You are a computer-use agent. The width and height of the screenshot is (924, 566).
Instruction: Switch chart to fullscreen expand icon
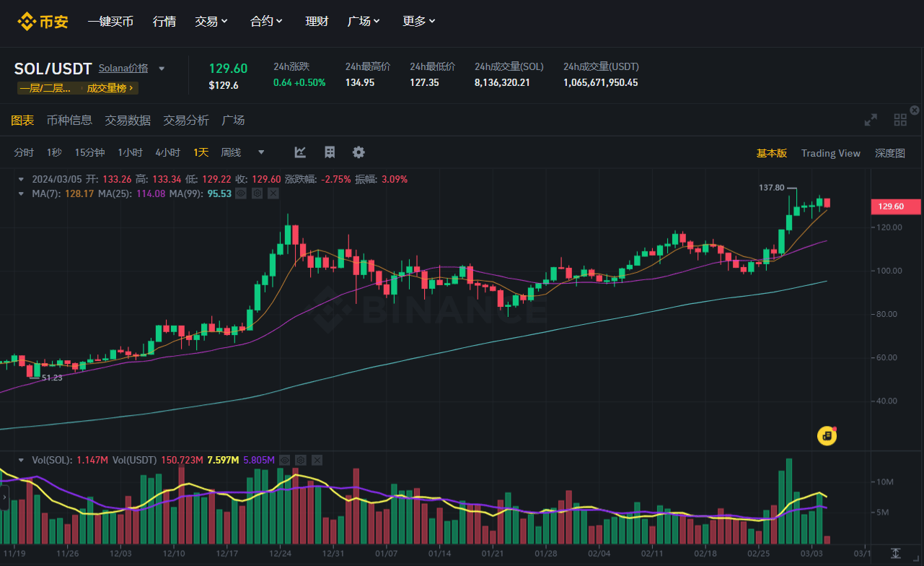[871, 120]
